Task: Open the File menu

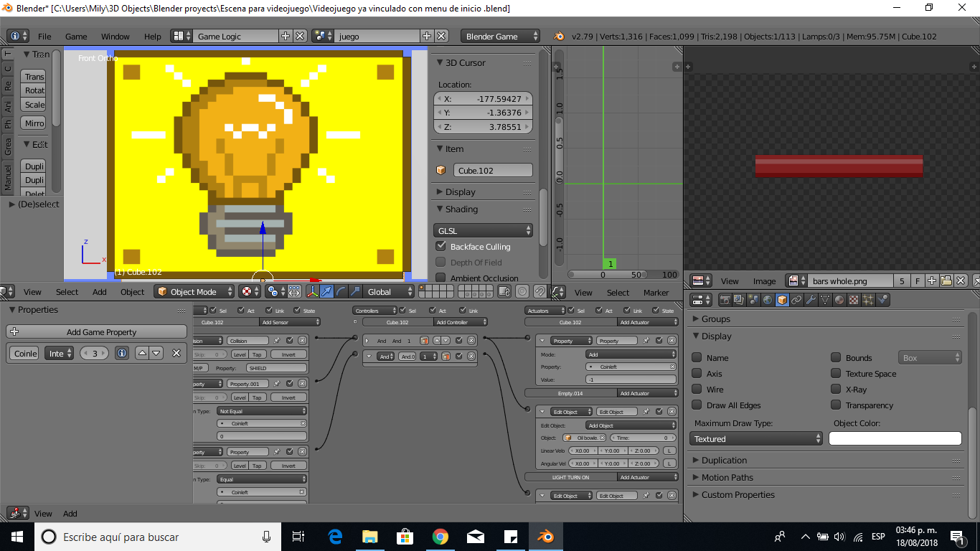Action: 44,36
